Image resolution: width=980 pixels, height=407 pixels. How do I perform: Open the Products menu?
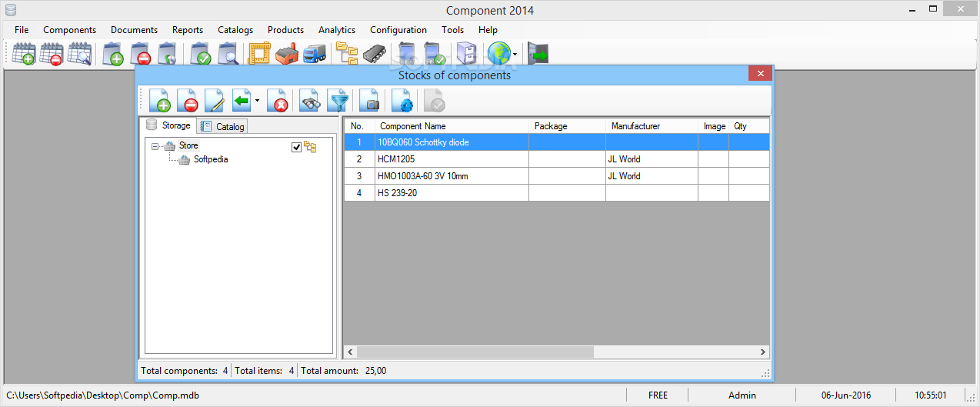click(285, 30)
